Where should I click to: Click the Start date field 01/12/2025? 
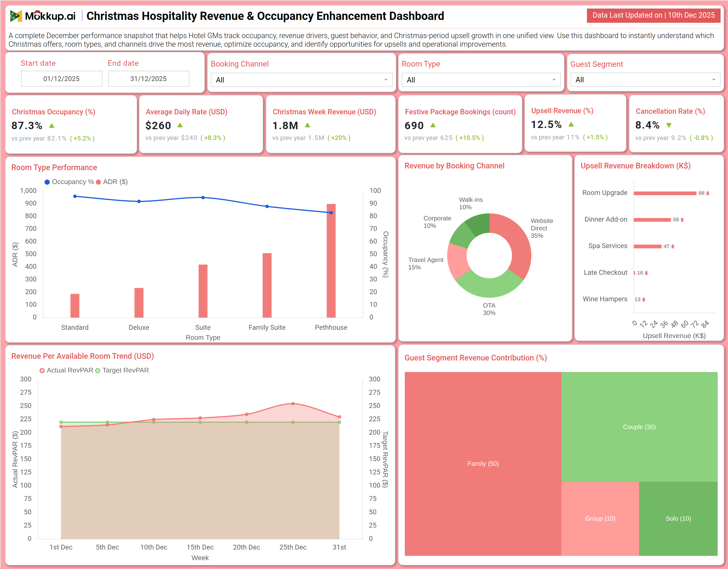62,79
